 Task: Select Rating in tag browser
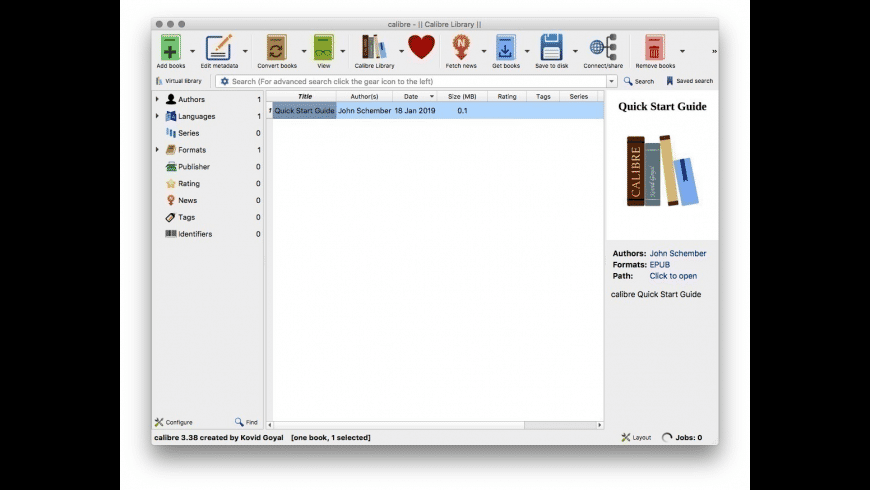(189, 184)
